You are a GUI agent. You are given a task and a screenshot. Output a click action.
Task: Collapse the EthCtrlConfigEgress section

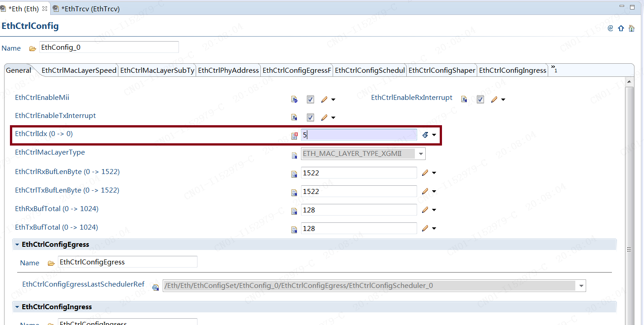pos(17,245)
